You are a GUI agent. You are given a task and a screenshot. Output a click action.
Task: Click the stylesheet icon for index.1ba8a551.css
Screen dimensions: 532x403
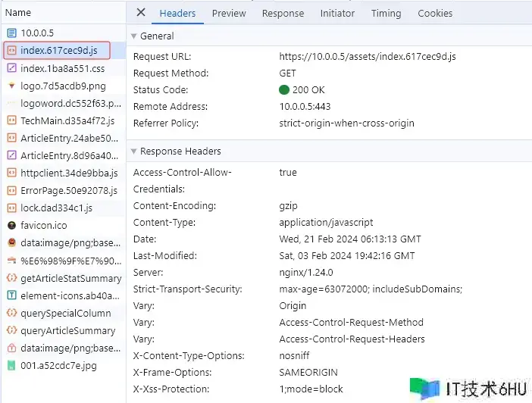11,68
